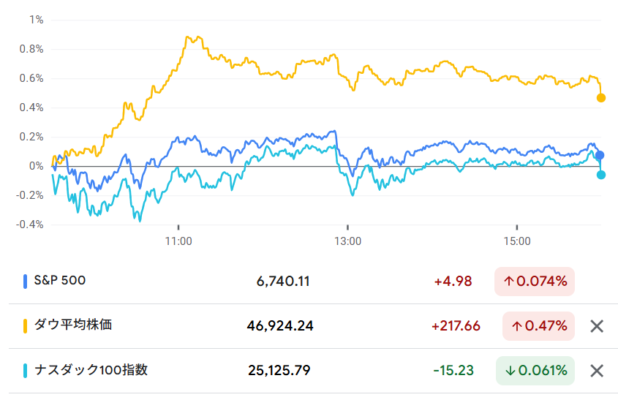618x400 pixels.
Task: Click the +217.66 point change value
Action: click(456, 326)
